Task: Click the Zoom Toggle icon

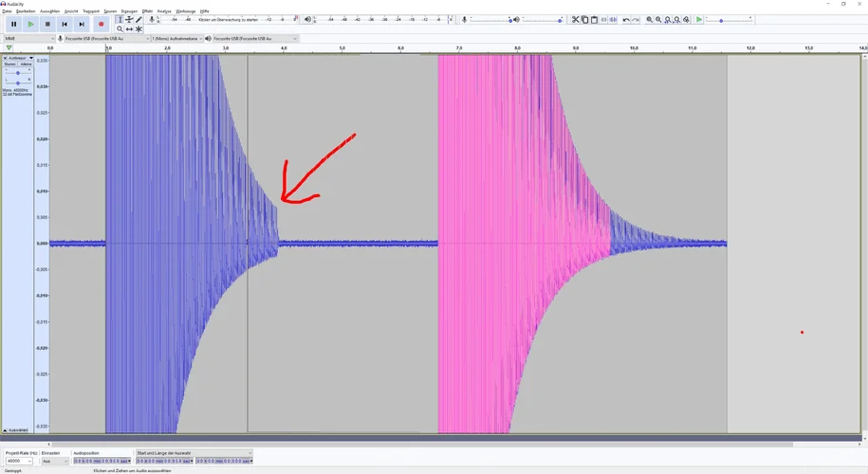Action: [687, 19]
